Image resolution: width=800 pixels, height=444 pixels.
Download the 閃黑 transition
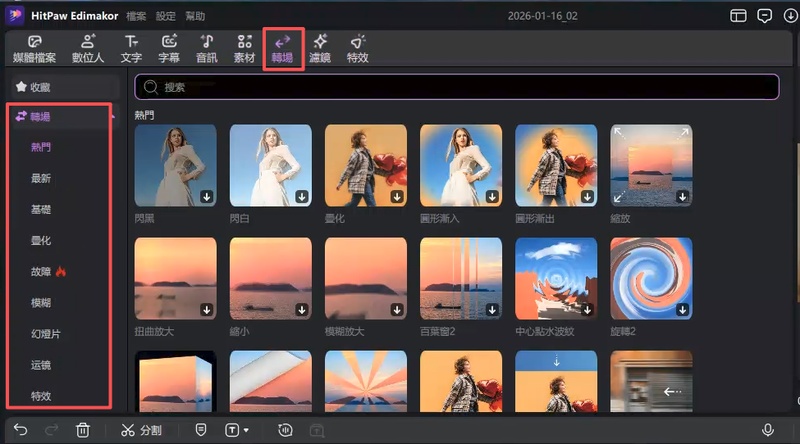(x=207, y=196)
